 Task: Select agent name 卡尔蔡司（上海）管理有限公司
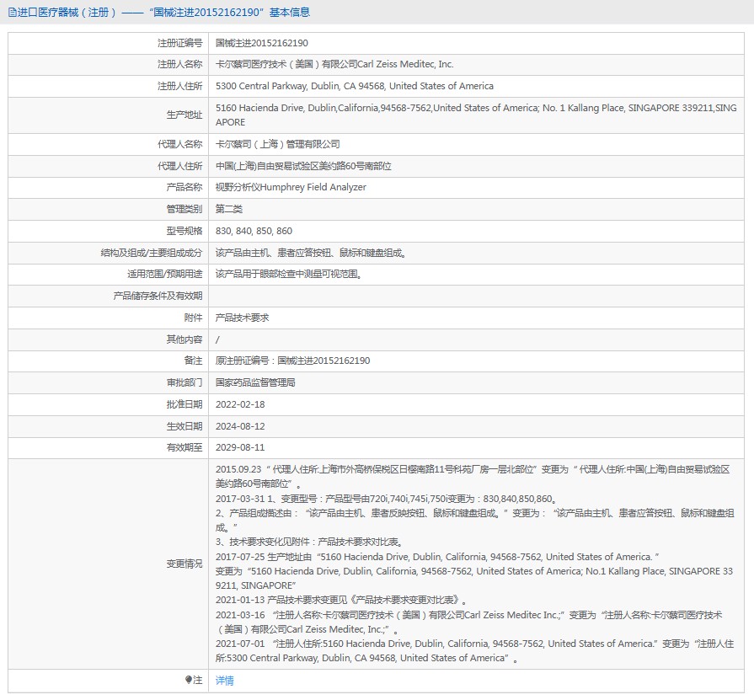tap(277, 144)
